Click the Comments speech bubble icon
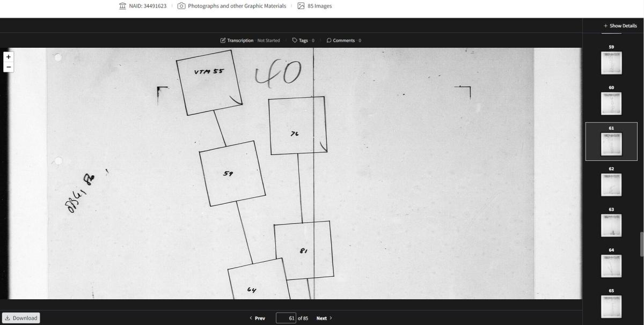The height and width of the screenshot is (325, 644). (329, 40)
